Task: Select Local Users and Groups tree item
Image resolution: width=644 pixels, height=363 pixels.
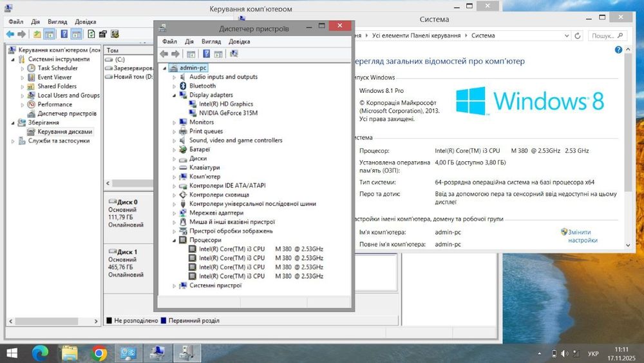Action: click(x=69, y=95)
